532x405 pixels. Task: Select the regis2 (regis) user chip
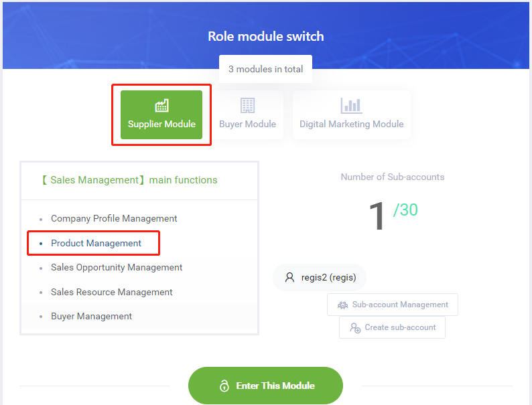point(320,278)
